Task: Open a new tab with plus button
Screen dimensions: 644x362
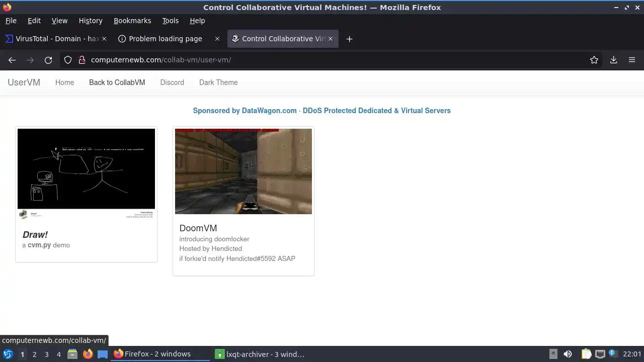Action: (x=349, y=39)
